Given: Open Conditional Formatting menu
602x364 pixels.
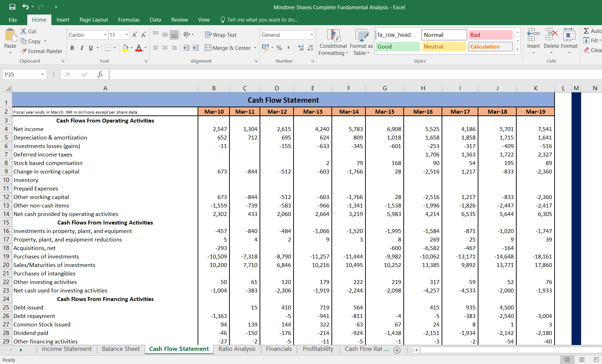Looking at the screenshot, I should pyautogui.click(x=333, y=42).
